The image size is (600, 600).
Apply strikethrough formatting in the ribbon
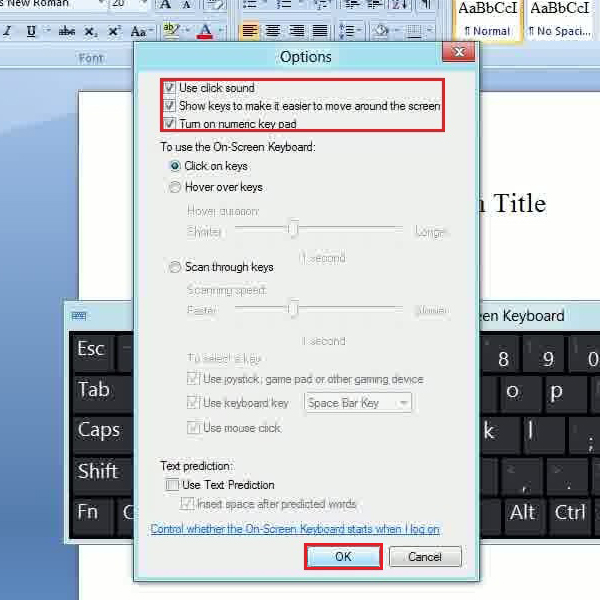(67, 31)
